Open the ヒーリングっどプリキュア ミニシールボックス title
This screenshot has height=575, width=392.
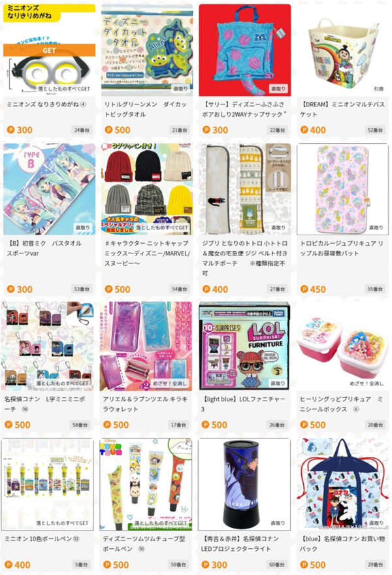click(x=342, y=404)
